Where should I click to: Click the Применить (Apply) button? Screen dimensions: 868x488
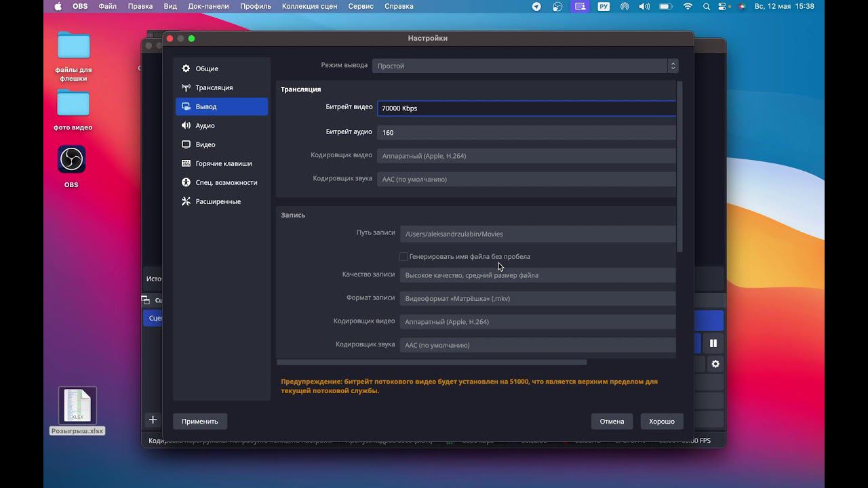coord(200,421)
